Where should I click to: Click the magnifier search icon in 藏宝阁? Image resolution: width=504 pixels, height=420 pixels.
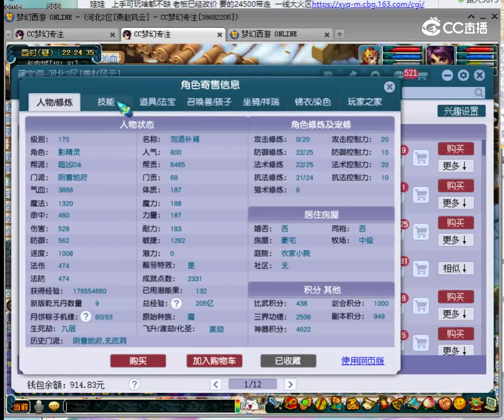pyautogui.click(x=479, y=93)
